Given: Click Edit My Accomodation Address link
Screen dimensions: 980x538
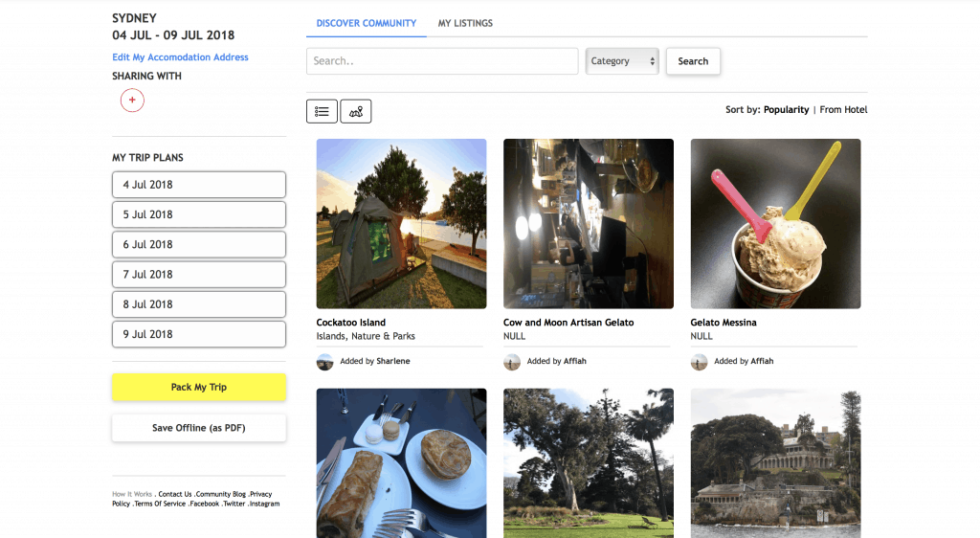Looking at the screenshot, I should coord(180,56).
